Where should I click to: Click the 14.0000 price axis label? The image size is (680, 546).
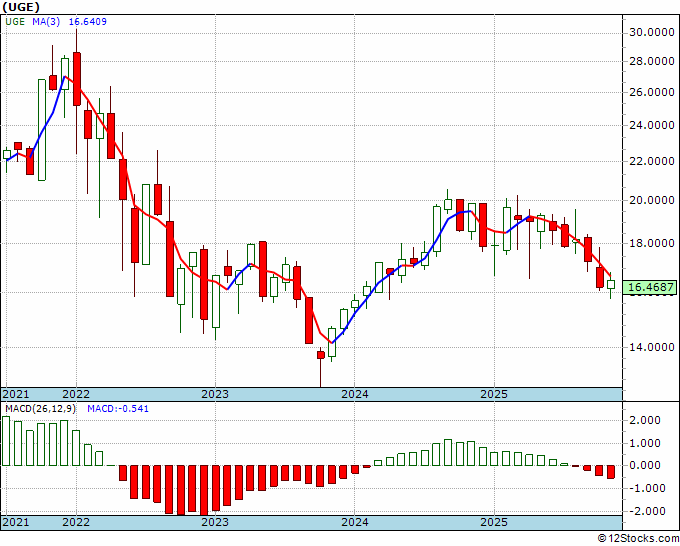click(652, 347)
